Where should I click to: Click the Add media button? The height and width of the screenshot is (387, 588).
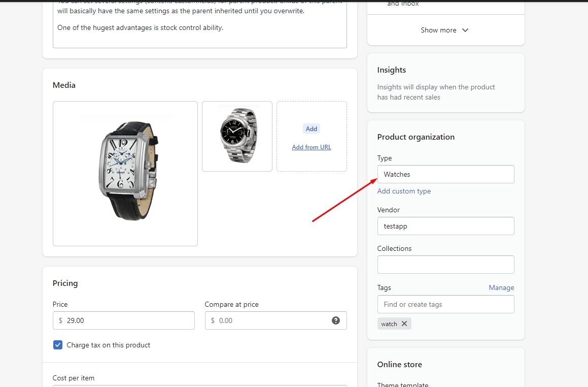click(x=312, y=129)
